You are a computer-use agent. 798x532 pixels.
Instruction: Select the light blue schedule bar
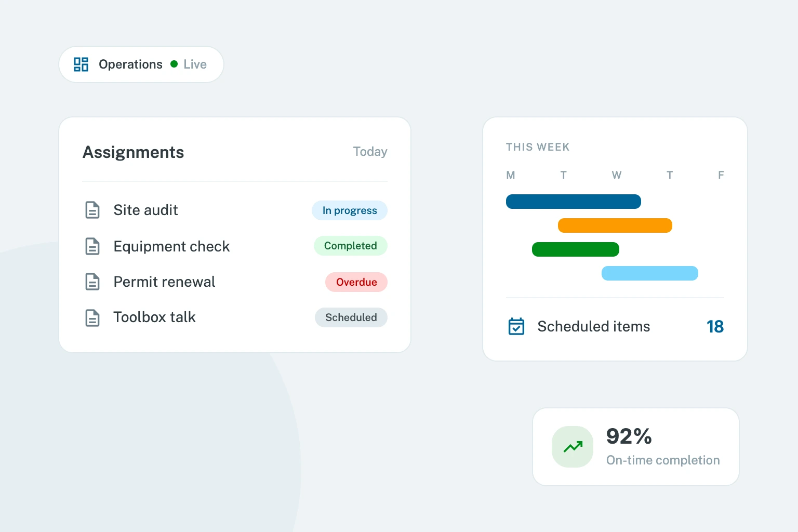650,273
